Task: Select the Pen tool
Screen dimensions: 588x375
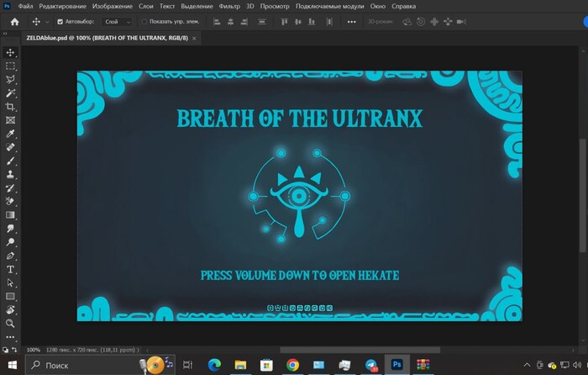Action: (x=11, y=255)
